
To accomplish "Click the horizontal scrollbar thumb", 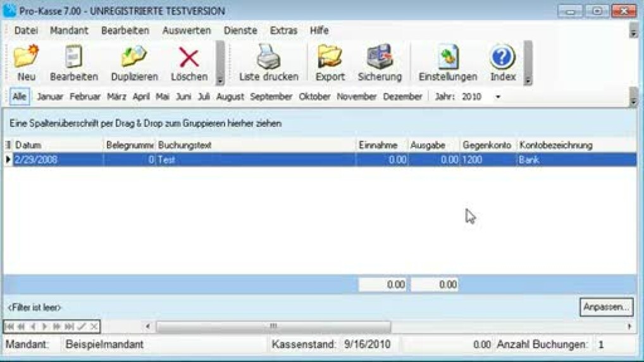I will point(273,327).
